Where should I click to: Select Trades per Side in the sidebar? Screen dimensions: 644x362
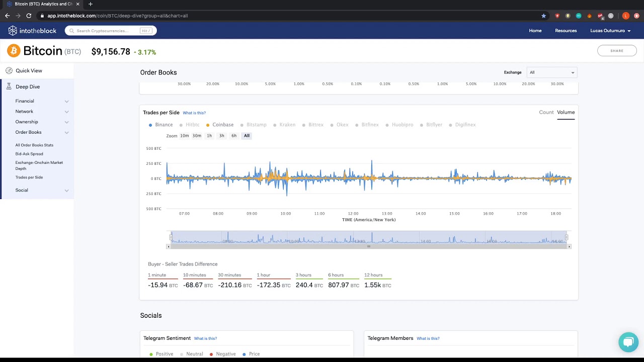tap(29, 177)
